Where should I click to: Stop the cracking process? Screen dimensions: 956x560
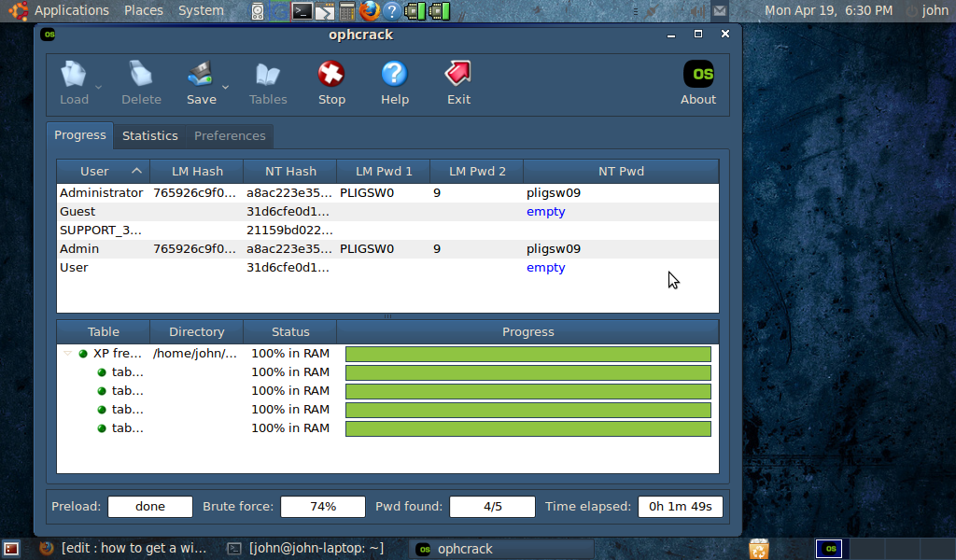pyautogui.click(x=331, y=83)
